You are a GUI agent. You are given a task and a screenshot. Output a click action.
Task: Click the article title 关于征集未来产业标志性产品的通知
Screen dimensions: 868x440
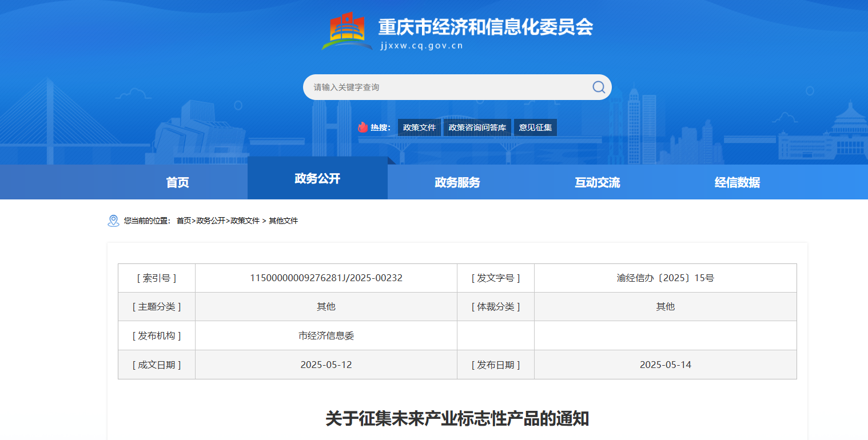[x=457, y=419]
